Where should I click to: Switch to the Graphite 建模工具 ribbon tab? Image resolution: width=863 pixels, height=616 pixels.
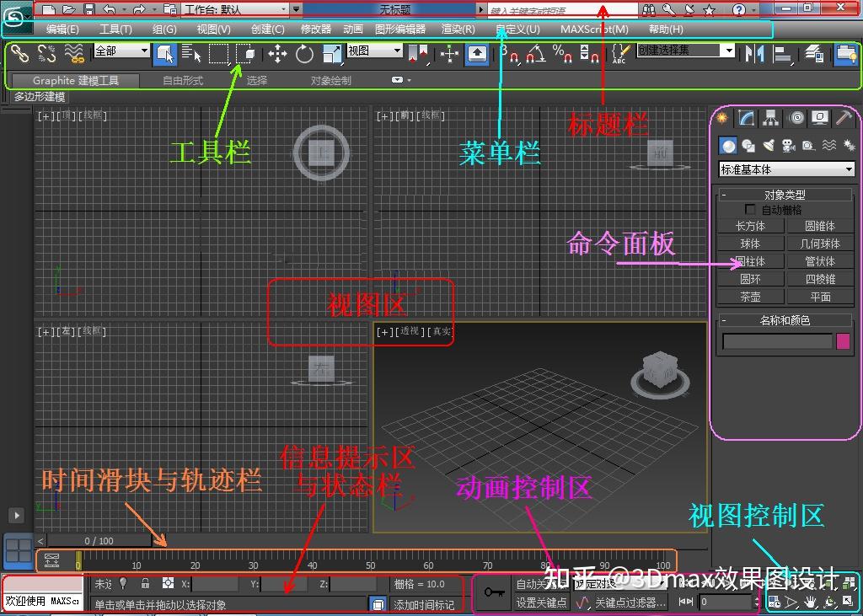pos(76,80)
